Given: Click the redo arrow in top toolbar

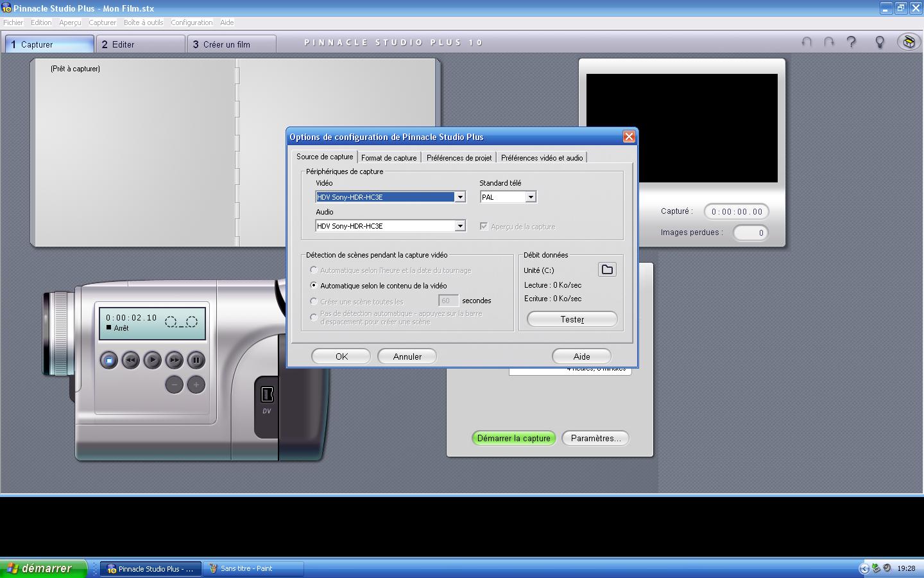Looking at the screenshot, I should [x=829, y=42].
